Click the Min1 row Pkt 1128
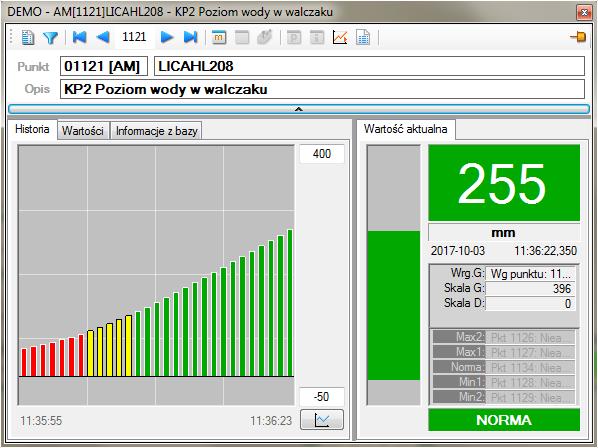Image resolution: width=598 pixels, height=448 pixels. click(504, 382)
